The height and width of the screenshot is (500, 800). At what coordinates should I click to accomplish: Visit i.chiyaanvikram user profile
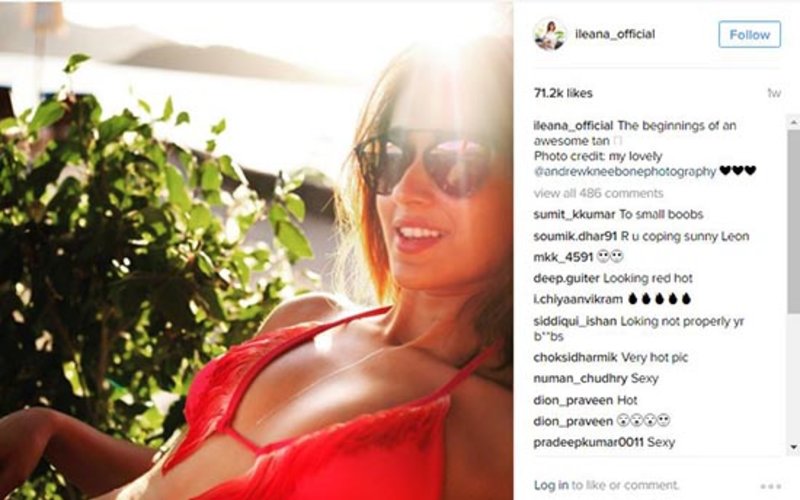pos(578,299)
